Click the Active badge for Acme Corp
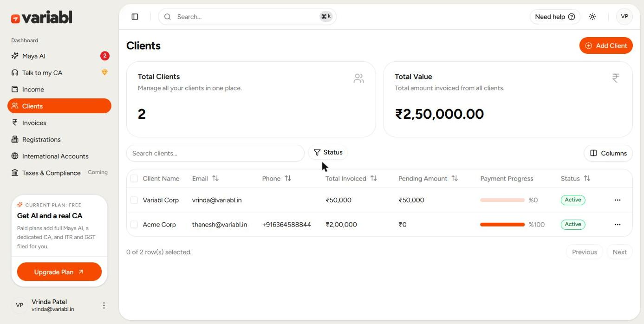Viewport: 644px width, 324px height. [573, 224]
